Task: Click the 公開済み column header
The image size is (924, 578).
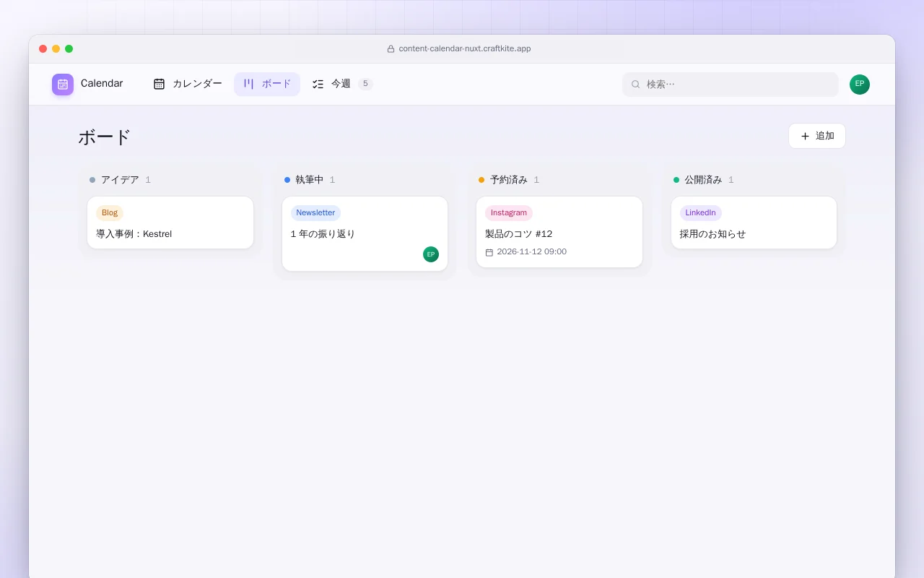Action: point(703,180)
